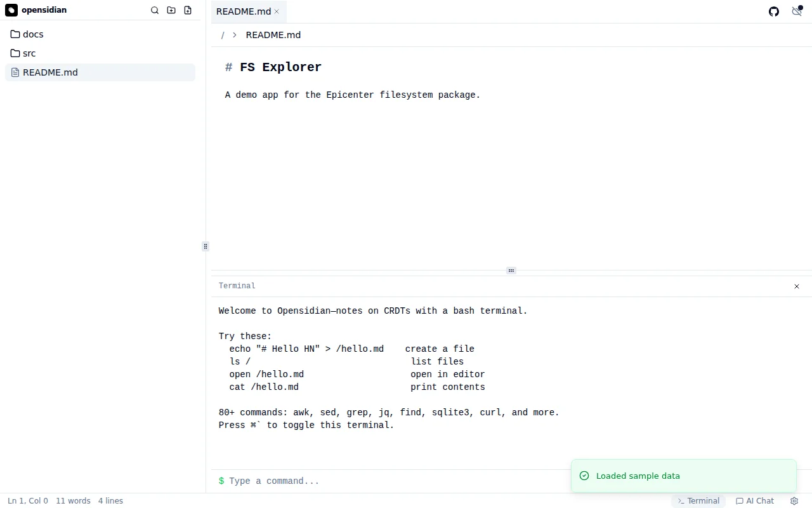This screenshot has width=812, height=508.
Task: Click '11 words' in status bar
Action: click(x=73, y=501)
